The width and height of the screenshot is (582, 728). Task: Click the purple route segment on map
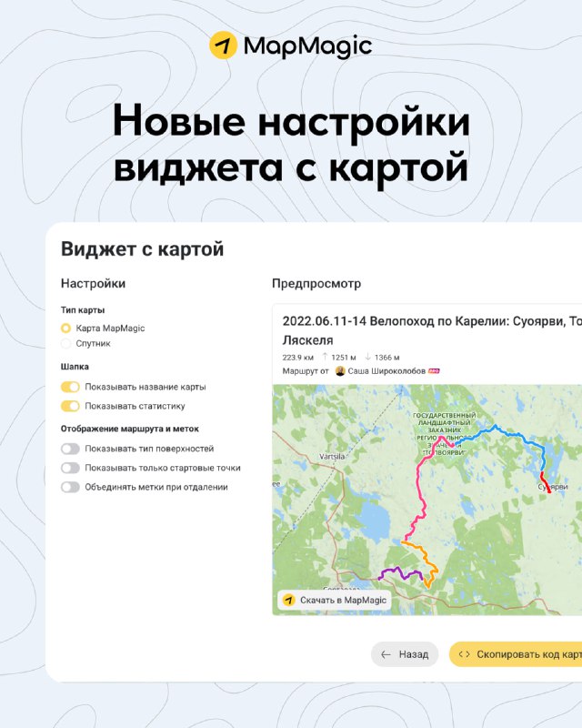point(400,573)
